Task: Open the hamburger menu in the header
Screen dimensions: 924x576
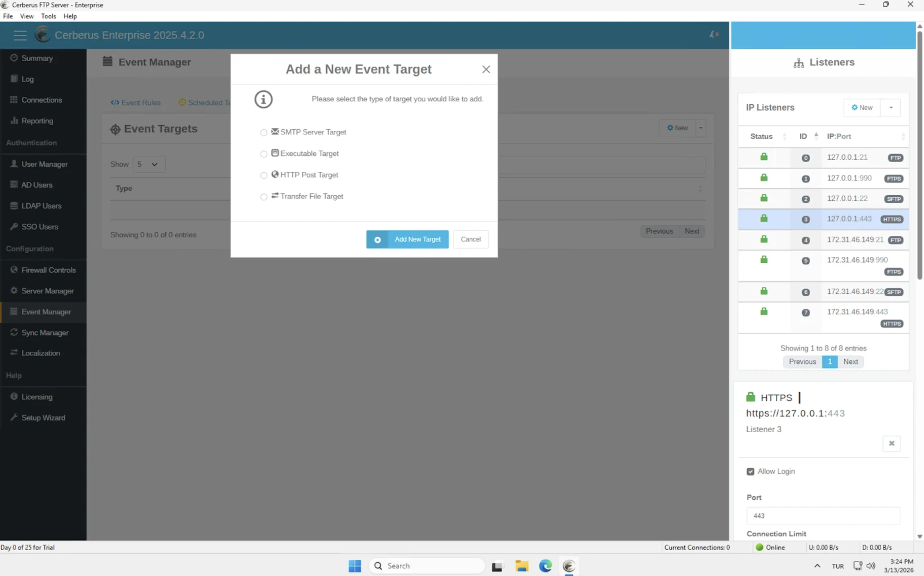Action: point(20,36)
